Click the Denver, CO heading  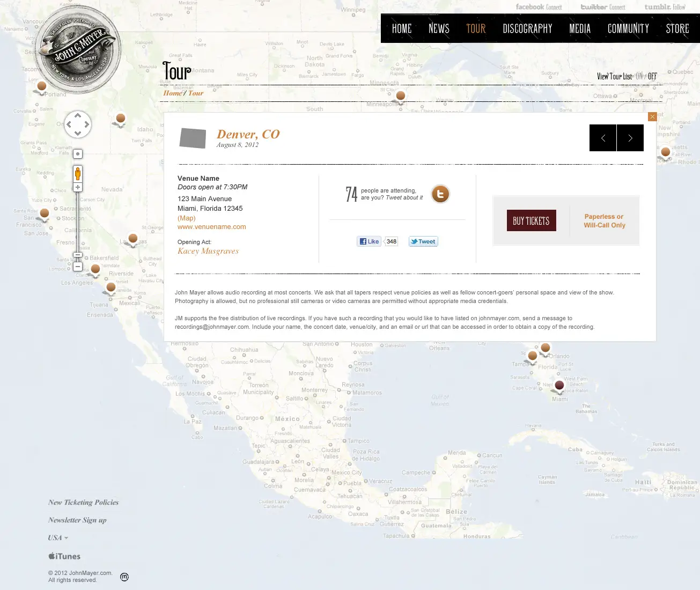(x=248, y=134)
